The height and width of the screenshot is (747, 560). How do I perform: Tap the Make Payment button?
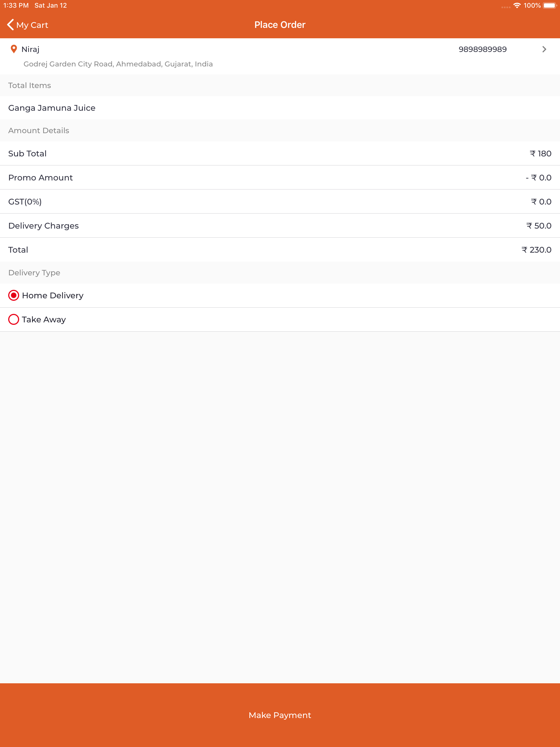point(280,715)
